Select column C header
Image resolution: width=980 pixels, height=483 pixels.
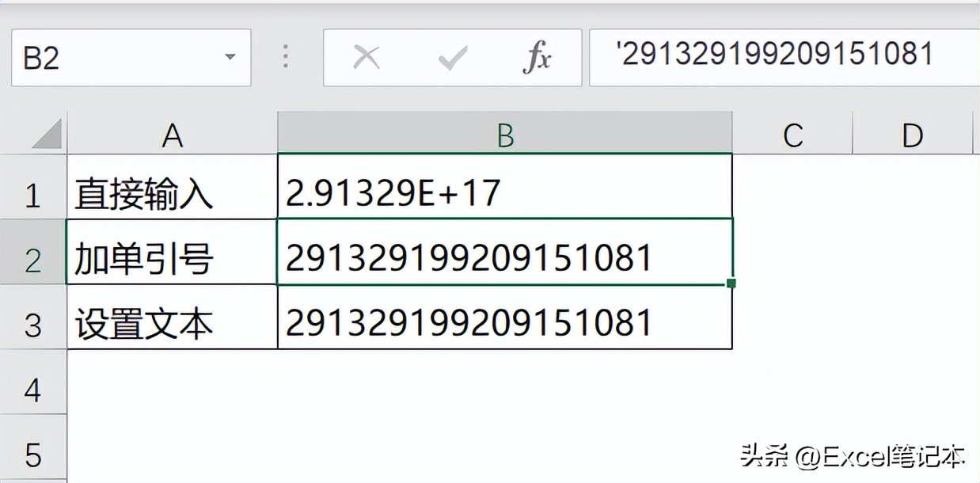[x=792, y=135]
